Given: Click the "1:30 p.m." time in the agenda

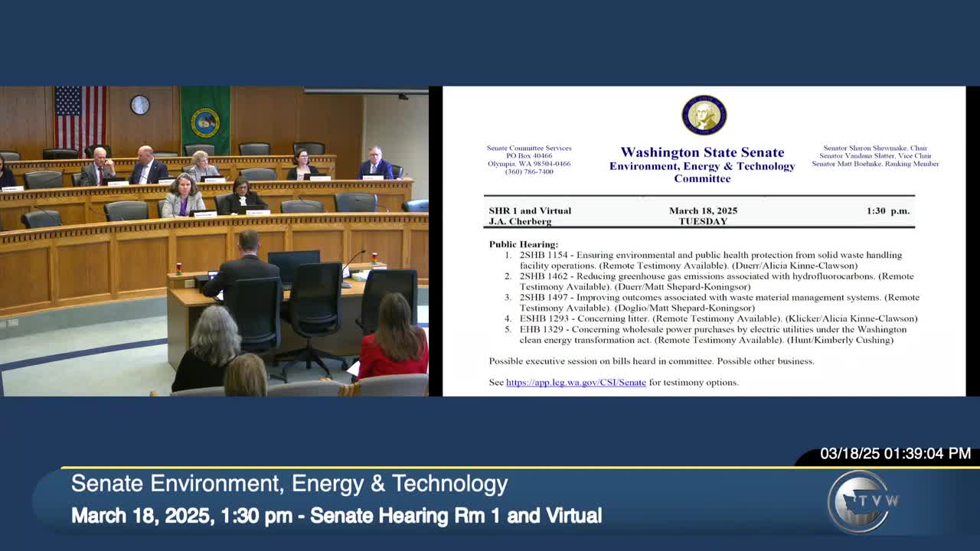Looking at the screenshot, I should [888, 210].
